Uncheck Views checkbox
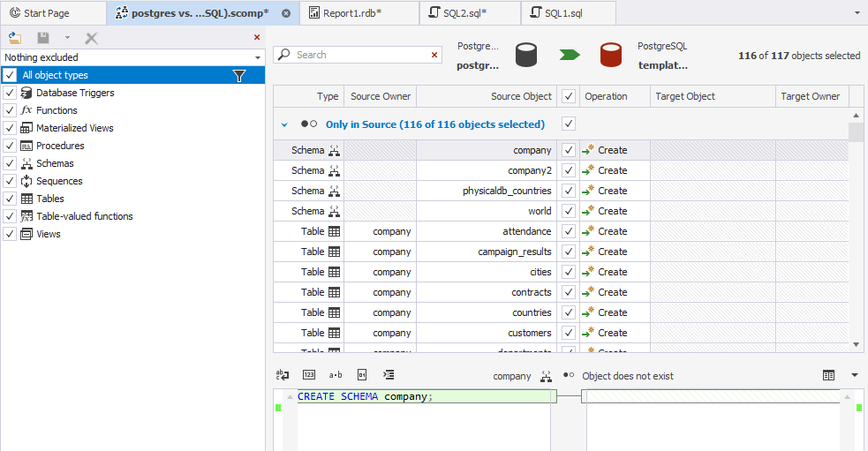 click(x=10, y=234)
